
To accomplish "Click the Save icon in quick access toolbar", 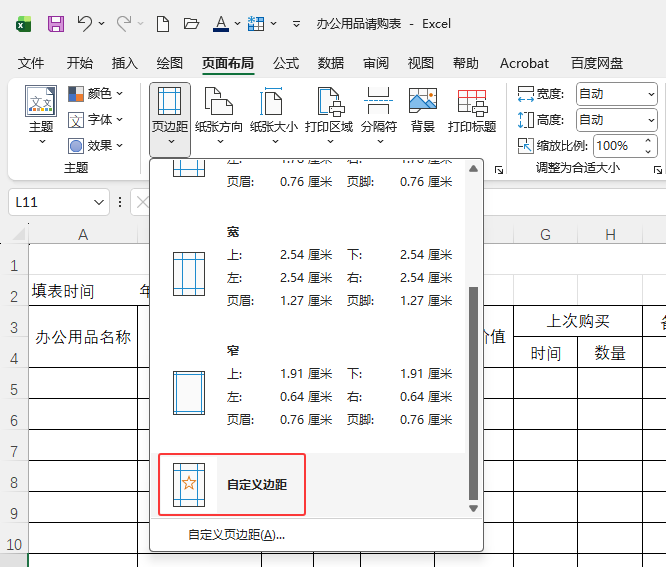I will coord(56,24).
